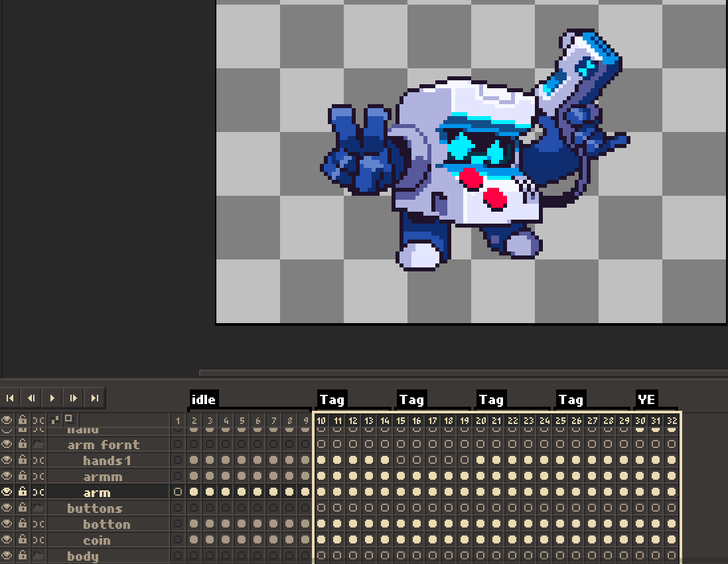Select the idle animation tag
The height and width of the screenshot is (564, 728).
point(203,399)
